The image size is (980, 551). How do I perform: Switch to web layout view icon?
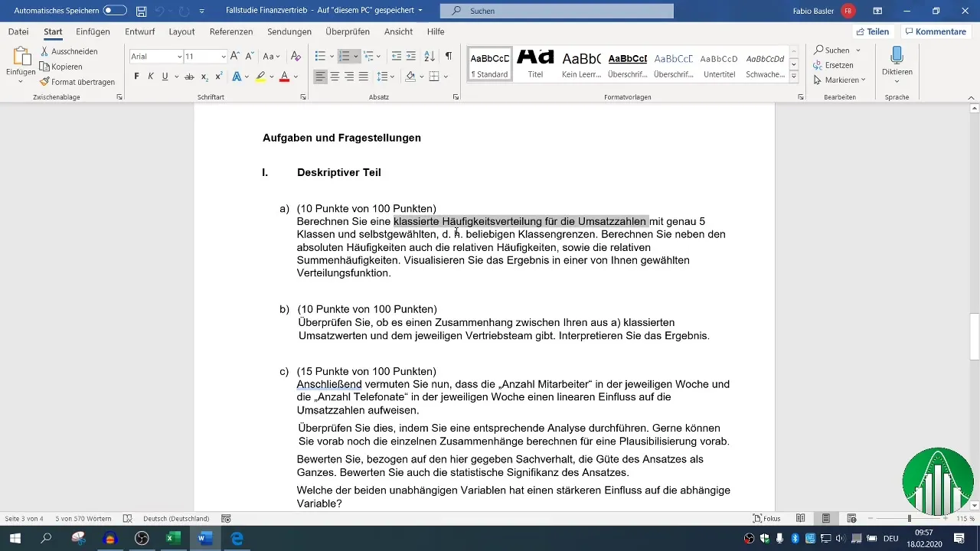click(851, 518)
